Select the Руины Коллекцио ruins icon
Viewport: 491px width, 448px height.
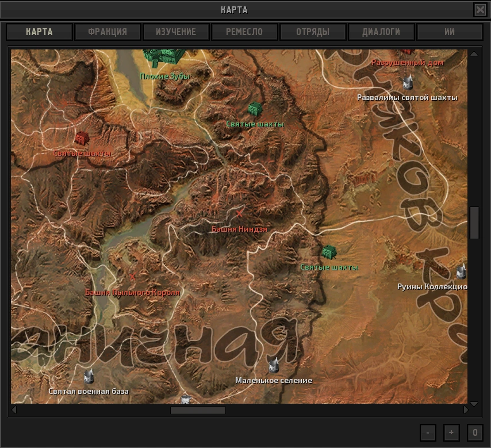461,271
